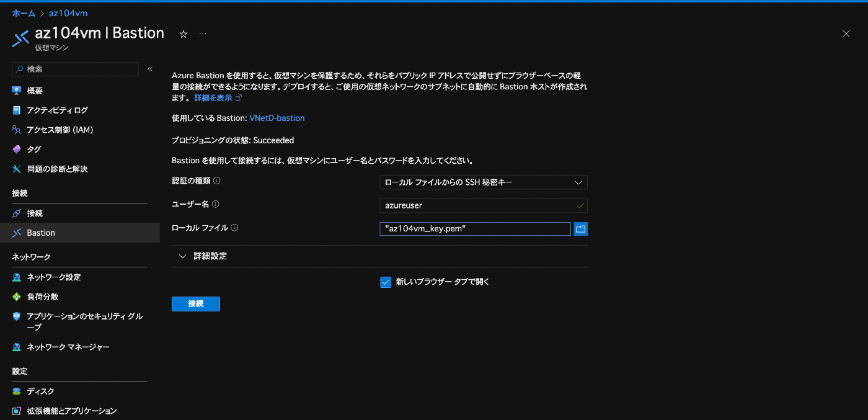This screenshot has width=868, height=420.
Task: Close the Bastion blade with the X
Action: (846, 34)
